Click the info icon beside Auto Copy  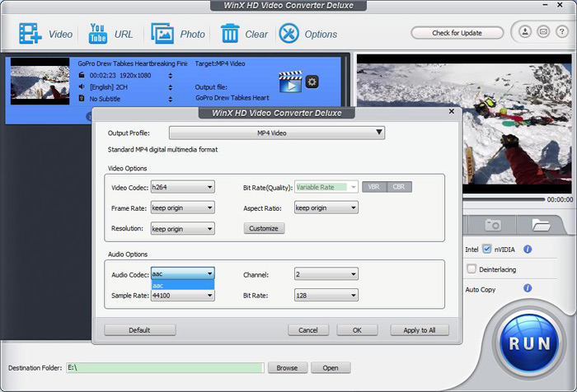click(528, 288)
